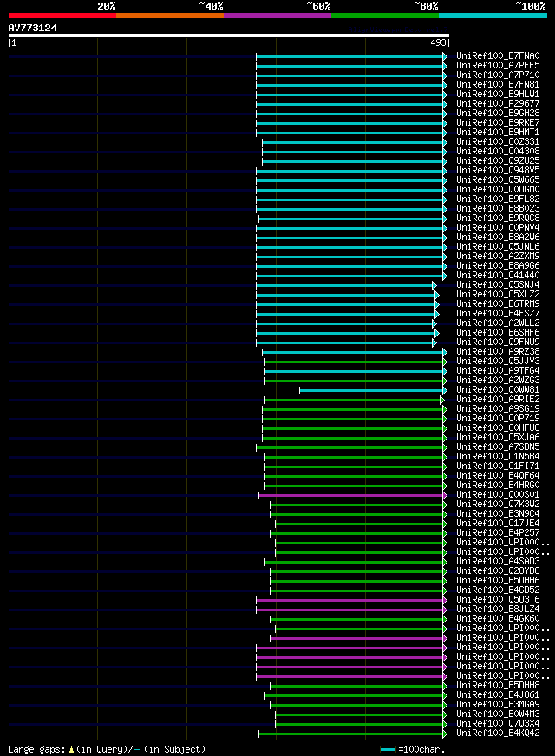Select the UniRef100_Q17JE4 label
This screenshot has height=756, width=555.
[498, 523]
